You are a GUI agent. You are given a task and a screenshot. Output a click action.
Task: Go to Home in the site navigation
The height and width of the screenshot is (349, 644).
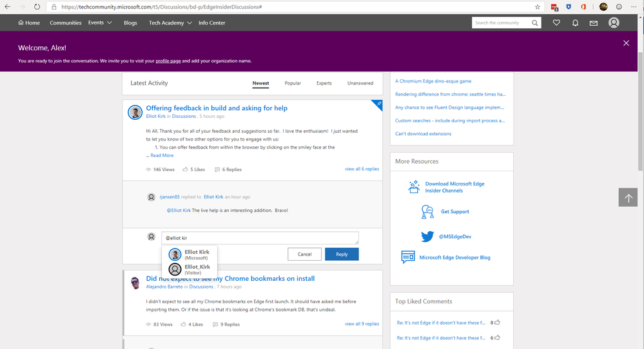pyautogui.click(x=29, y=23)
